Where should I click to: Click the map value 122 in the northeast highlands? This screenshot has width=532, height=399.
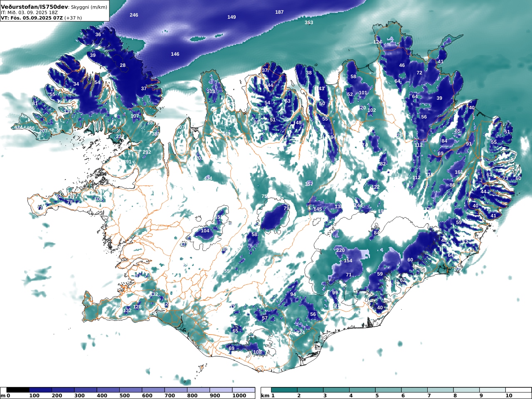point(375,187)
